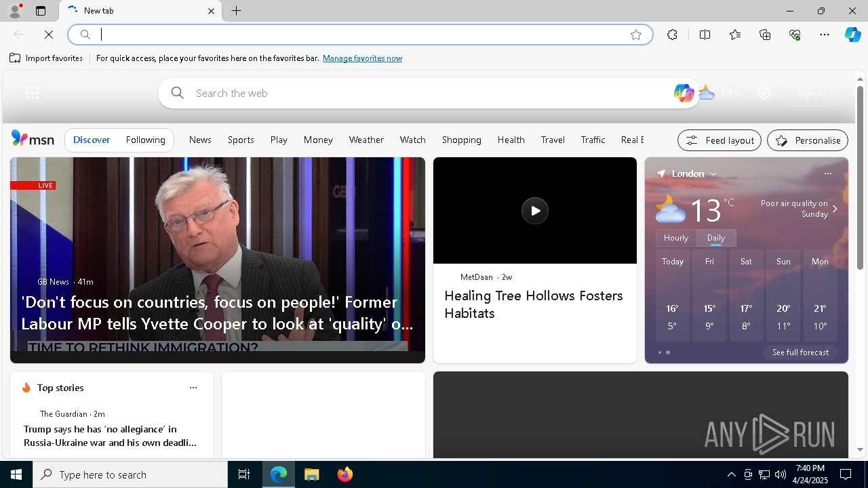Screen dimensions: 868x488
Task: Open Trump 'no allegiance' Guardian story
Action: tap(111, 436)
